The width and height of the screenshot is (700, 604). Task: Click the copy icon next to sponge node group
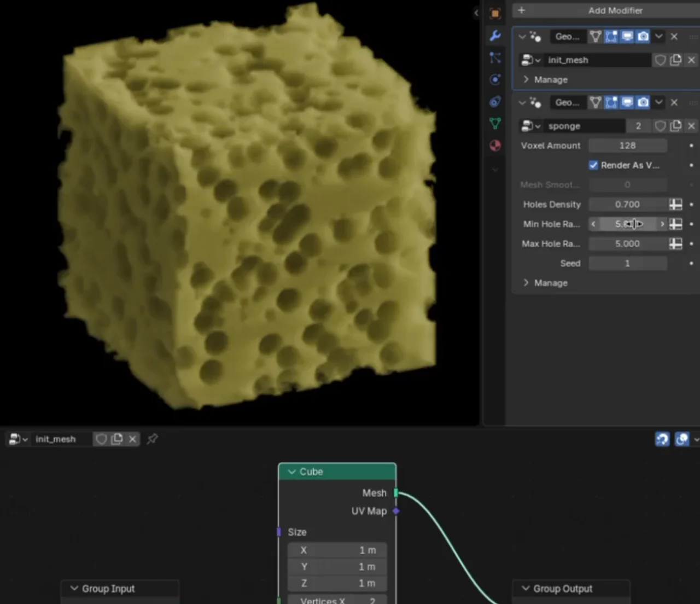click(676, 126)
